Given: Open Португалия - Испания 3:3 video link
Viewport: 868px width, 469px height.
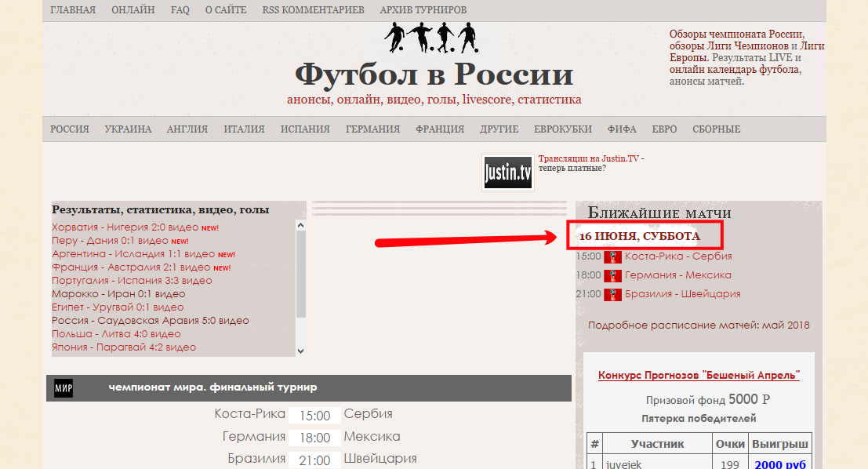Looking at the screenshot, I should 132,281.
